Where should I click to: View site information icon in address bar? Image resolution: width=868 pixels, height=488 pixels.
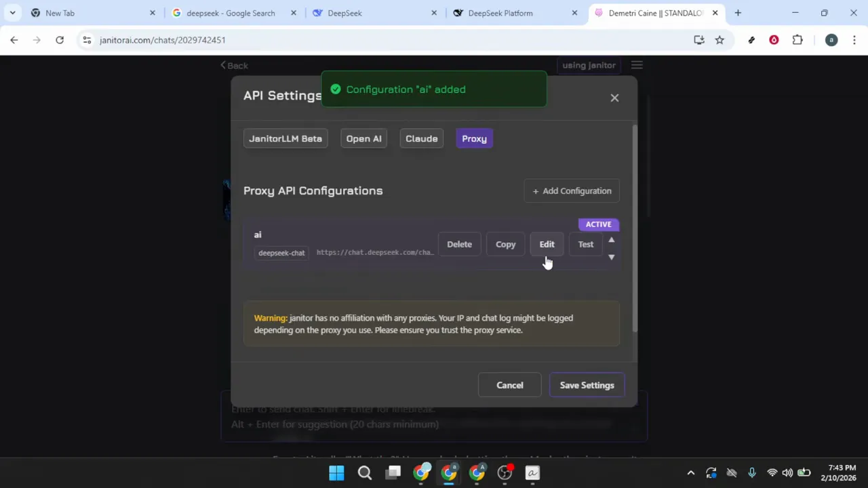87,40
